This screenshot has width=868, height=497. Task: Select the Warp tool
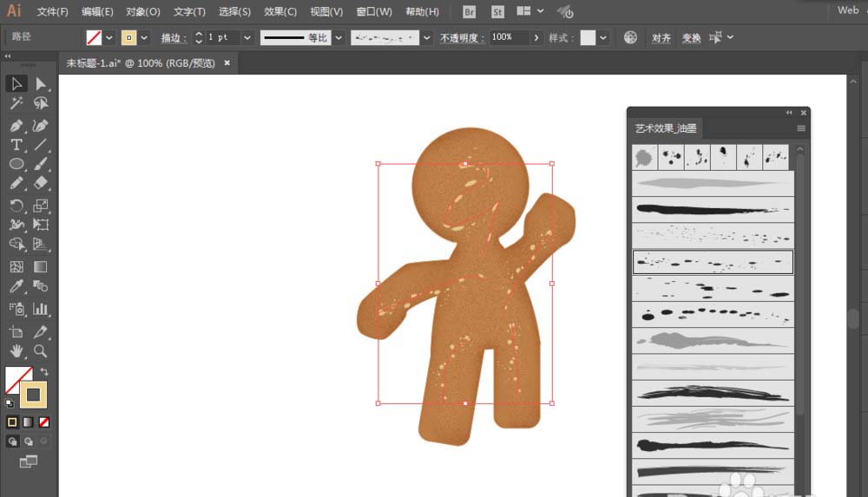coord(16,225)
